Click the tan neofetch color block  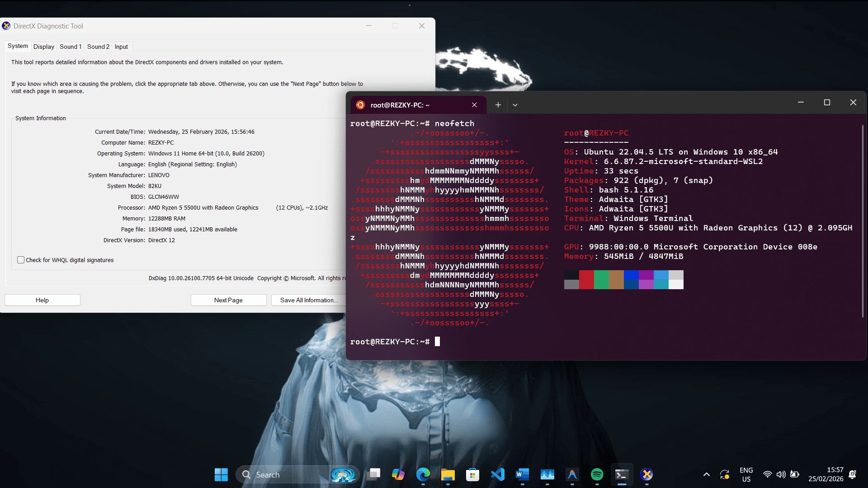click(616, 280)
